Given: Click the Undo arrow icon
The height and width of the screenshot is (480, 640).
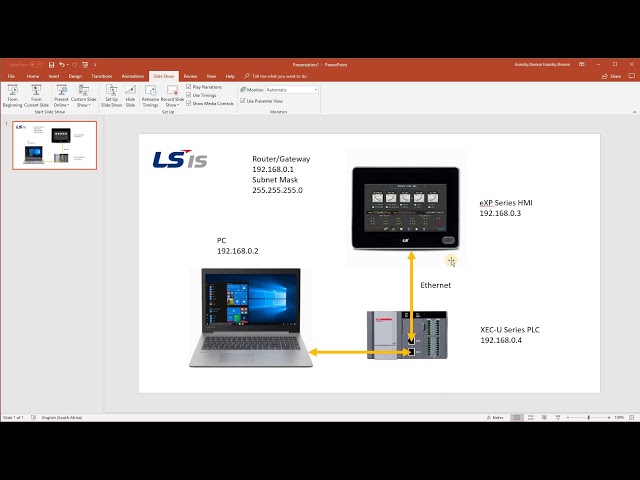Looking at the screenshot, I should [61, 64].
